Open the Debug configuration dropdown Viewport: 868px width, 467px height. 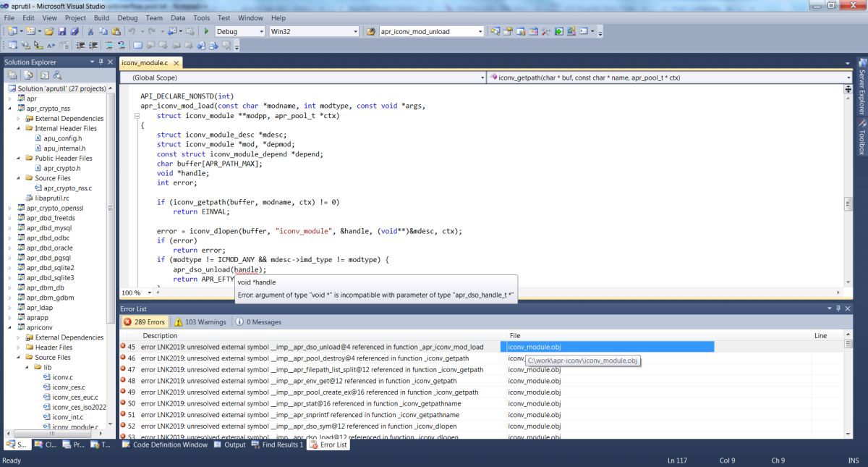(x=261, y=32)
